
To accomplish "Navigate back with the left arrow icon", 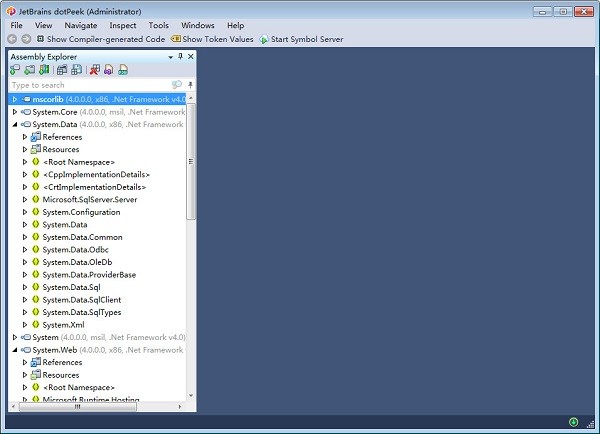I will tap(12, 39).
